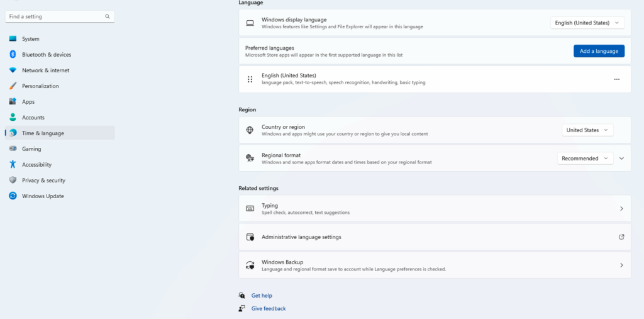Focus the Find a setting search box
The image size is (644, 319).
click(x=60, y=16)
